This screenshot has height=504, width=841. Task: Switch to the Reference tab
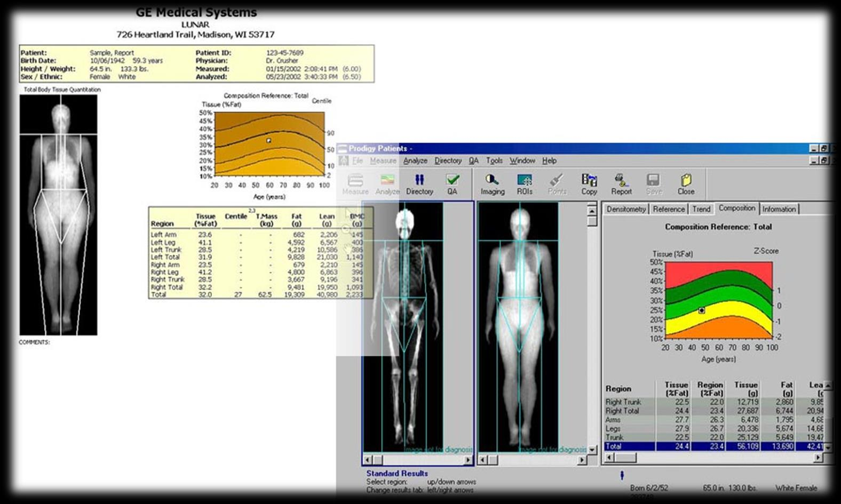click(x=669, y=209)
